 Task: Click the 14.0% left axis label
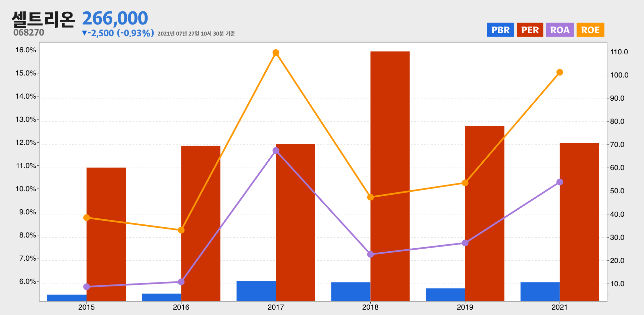26,96
